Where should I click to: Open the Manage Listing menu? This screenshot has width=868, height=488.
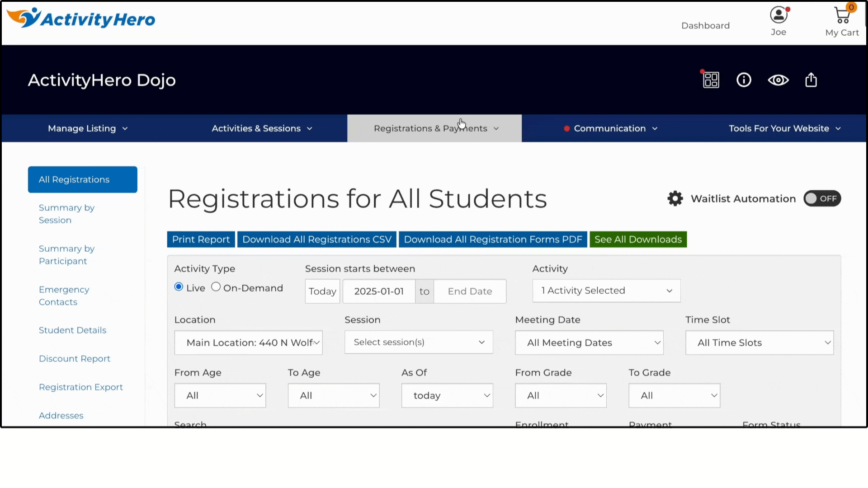(88, 128)
